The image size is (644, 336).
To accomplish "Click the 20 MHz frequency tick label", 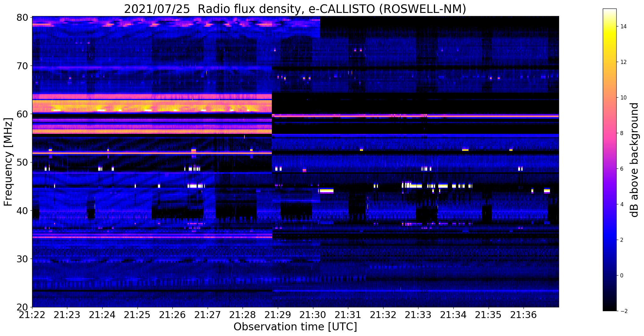I will [x=22, y=307].
